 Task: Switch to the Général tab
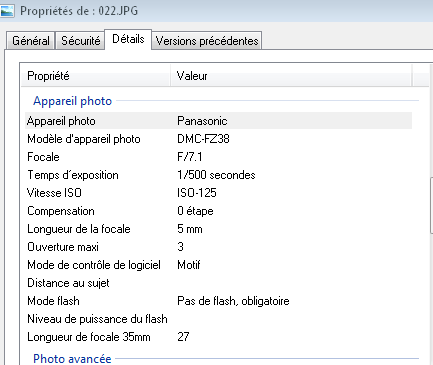click(x=31, y=41)
